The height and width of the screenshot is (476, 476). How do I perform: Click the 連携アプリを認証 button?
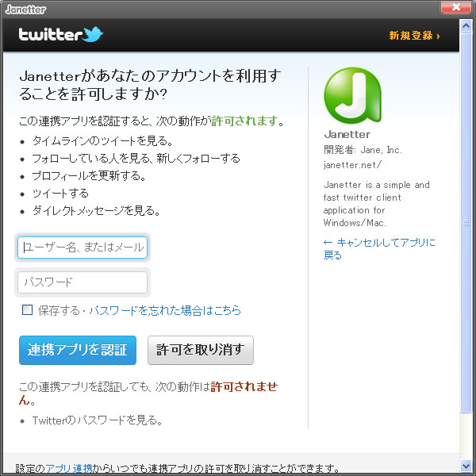click(x=78, y=350)
